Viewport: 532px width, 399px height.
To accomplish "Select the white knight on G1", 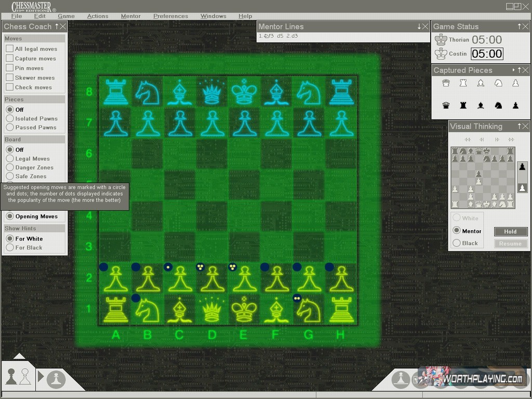I will (x=309, y=310).
